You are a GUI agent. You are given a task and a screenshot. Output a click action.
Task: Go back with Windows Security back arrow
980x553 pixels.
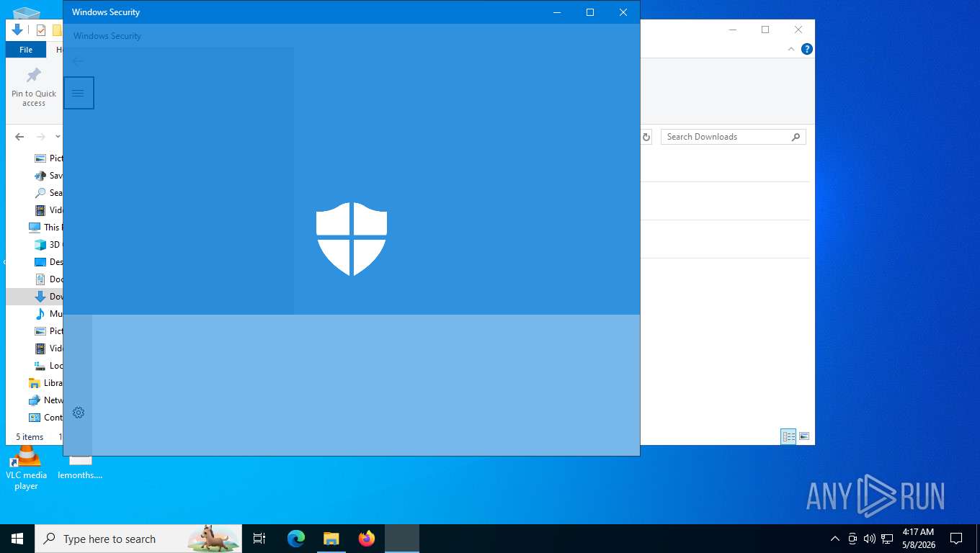pos(79,62)
